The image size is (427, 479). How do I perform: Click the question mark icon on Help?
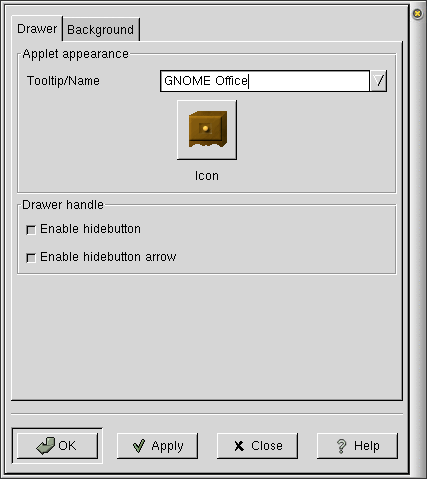(x=341, y=446)
